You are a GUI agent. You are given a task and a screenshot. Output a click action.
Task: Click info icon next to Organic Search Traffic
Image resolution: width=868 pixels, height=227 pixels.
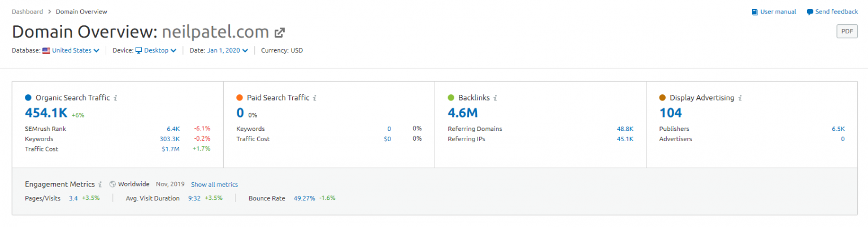tap(115, 98)
